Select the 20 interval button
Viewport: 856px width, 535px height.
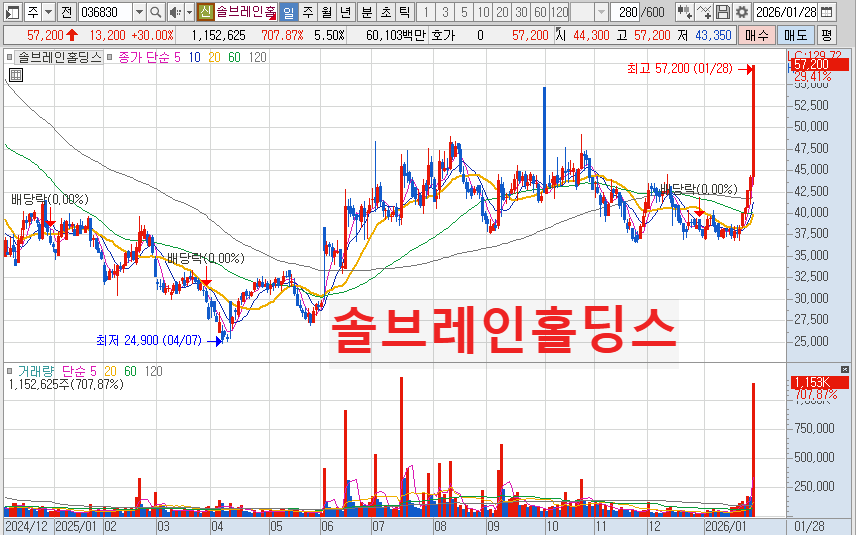pyautogui.click(x=502, y=12)
